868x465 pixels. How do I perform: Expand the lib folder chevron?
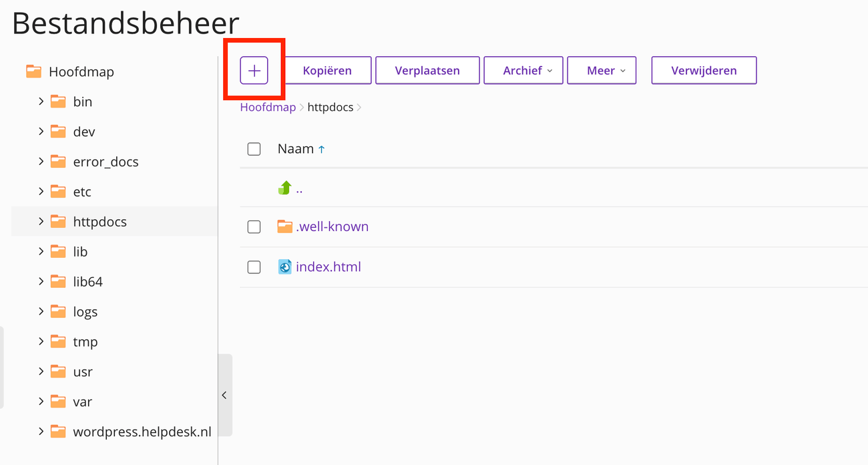point(41,251)
